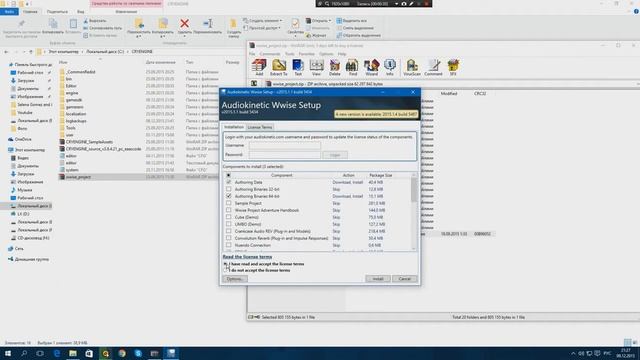Screen dimensions: 640x360
Task: Select I do not accept the license terms
Action: point(226,270)
